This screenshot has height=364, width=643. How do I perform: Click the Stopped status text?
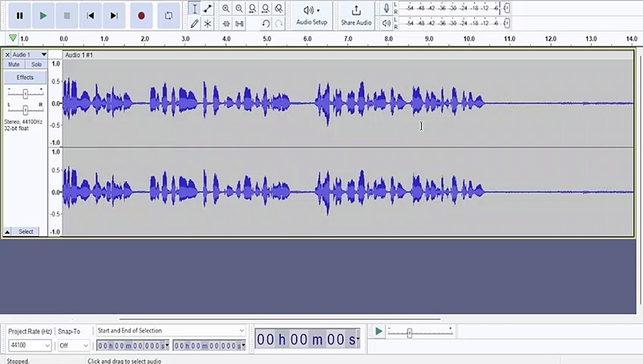18,361
